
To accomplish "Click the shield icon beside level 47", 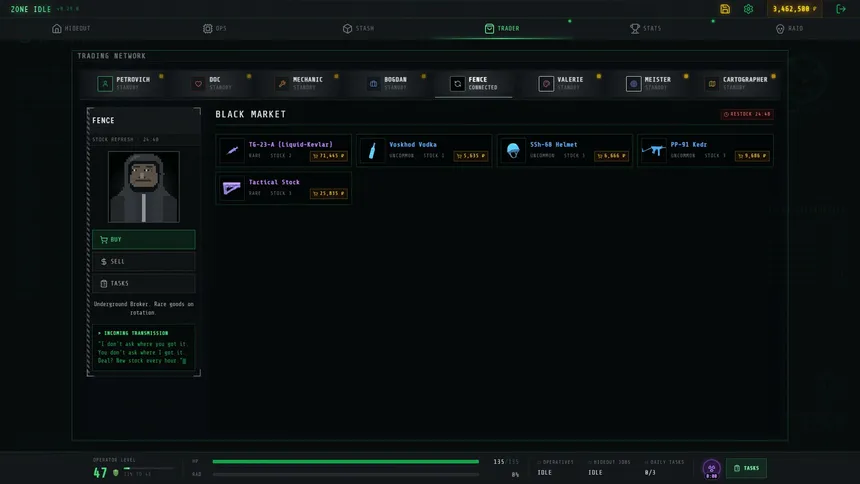I will tap(115, 472).
